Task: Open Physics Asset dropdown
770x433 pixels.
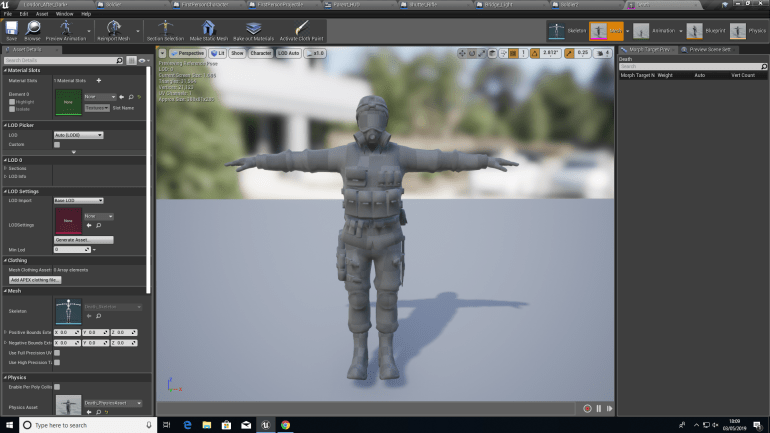Action: point(113,403)
